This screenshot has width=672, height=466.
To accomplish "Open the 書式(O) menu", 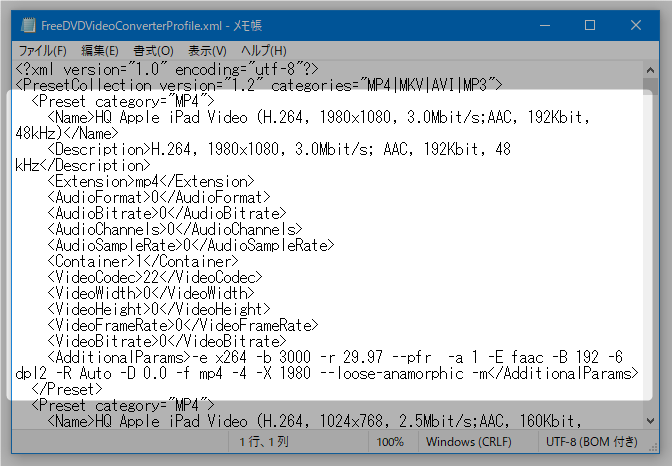I will (x=153, y=51).
